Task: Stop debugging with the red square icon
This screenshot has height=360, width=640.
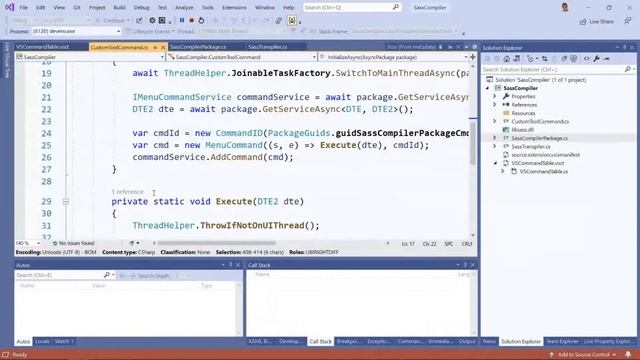Action: [191, 20]
